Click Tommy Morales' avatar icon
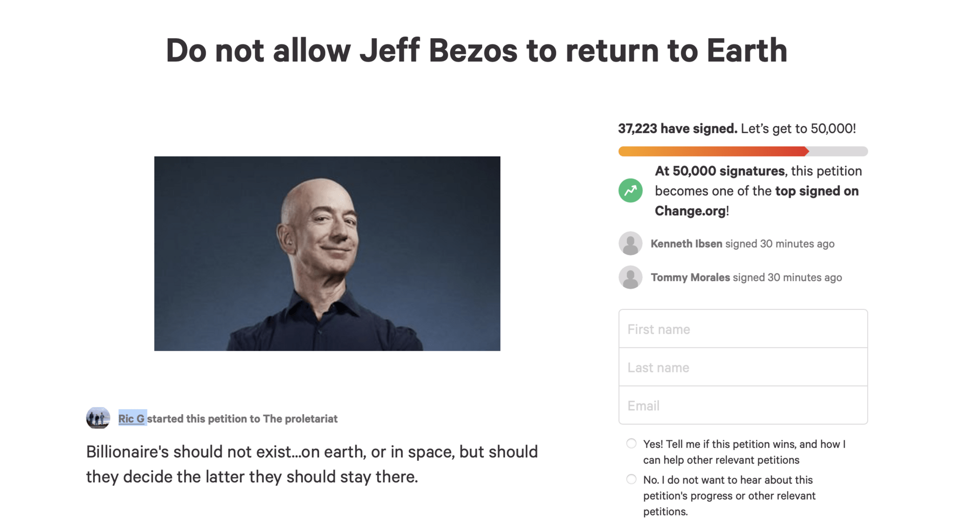The image size is (980, 519). coord(630,277)
